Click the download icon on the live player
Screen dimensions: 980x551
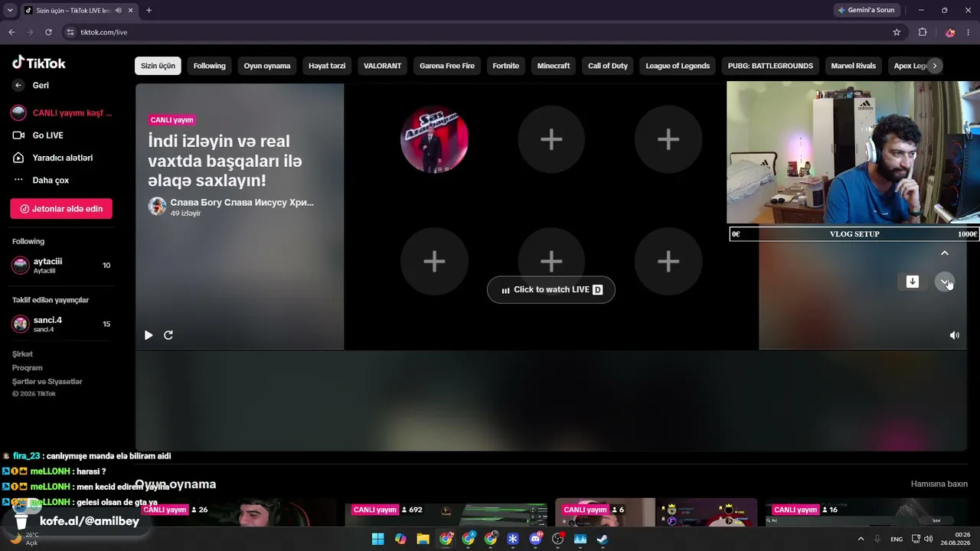[913, 282]
